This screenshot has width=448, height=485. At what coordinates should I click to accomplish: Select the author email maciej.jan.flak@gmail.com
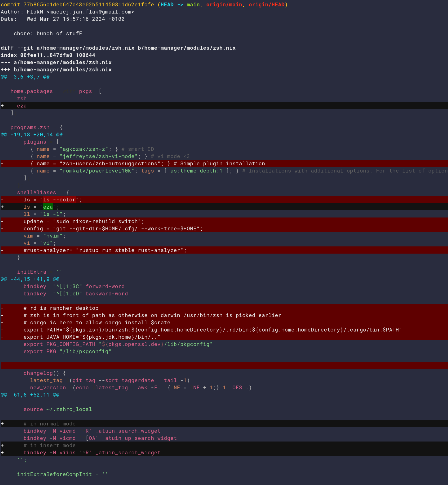(90, 12)
